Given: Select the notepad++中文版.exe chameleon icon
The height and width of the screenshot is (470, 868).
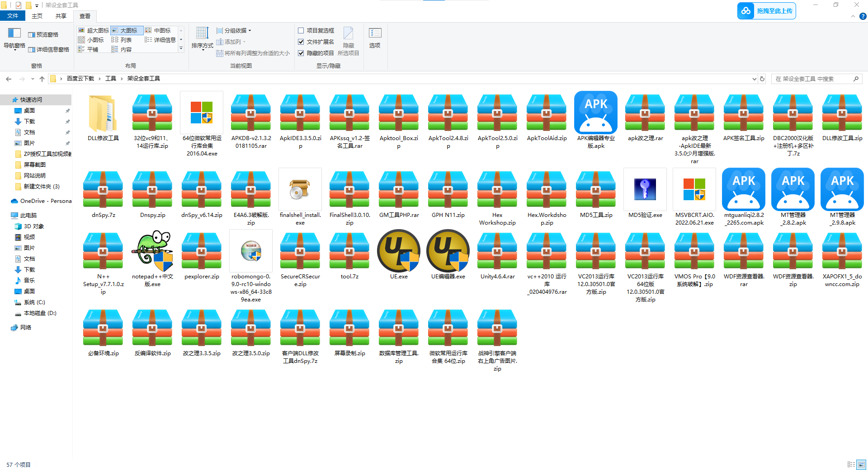Looking at the screenshot, I should pos(152,251).
